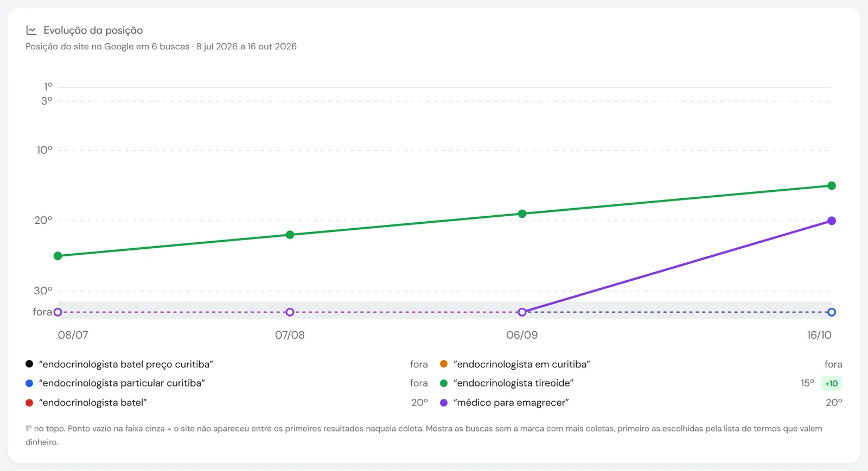Select the green data point at 16/10
The width and height of the screenshot is (868, 471).
point(832,185)
